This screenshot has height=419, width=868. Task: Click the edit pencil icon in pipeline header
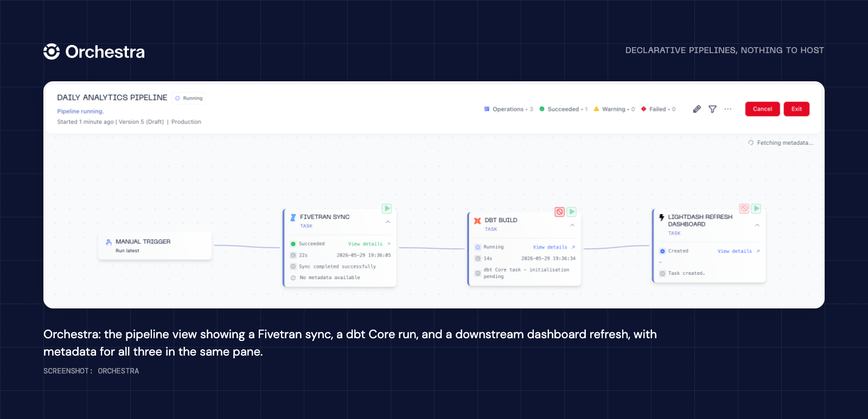tap(697, 109)
